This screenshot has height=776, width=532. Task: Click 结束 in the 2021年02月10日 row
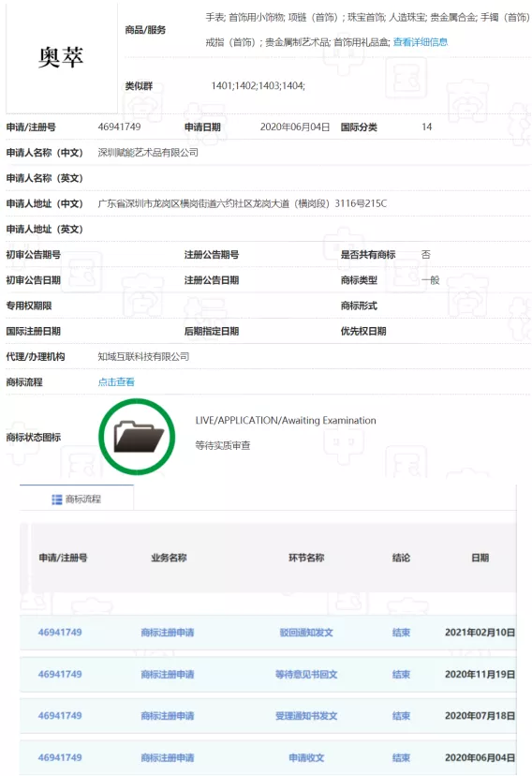[401, 633]
